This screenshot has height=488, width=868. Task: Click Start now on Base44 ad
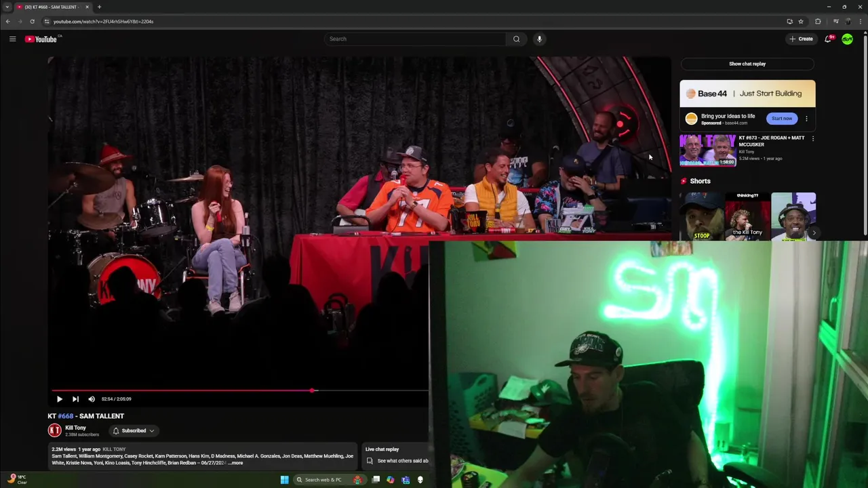point(781,119)
